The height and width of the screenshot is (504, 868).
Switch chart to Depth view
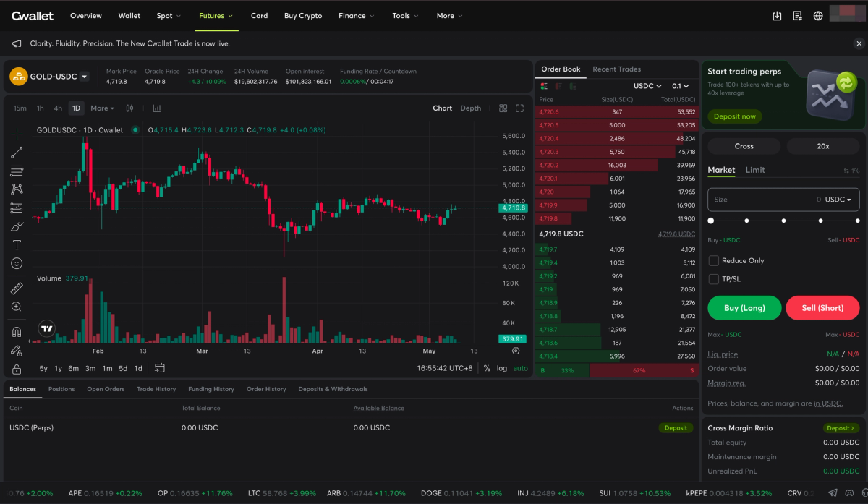tap(470, 108)
